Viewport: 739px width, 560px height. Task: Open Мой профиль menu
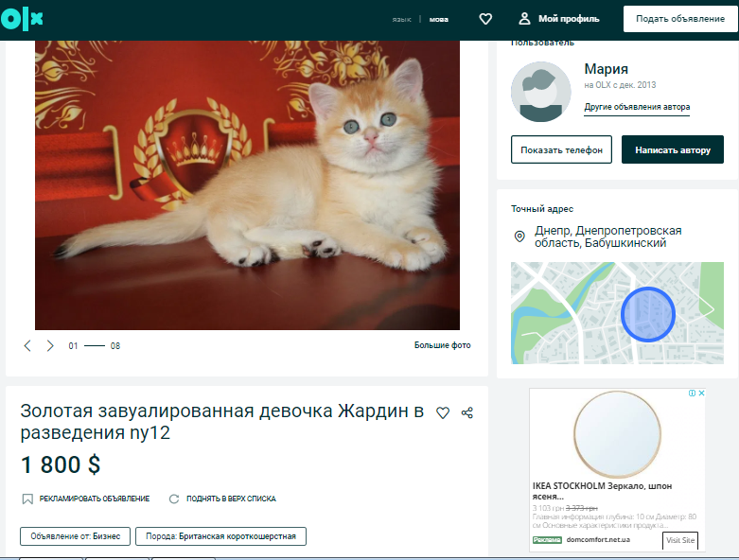[x=569, y=19]
